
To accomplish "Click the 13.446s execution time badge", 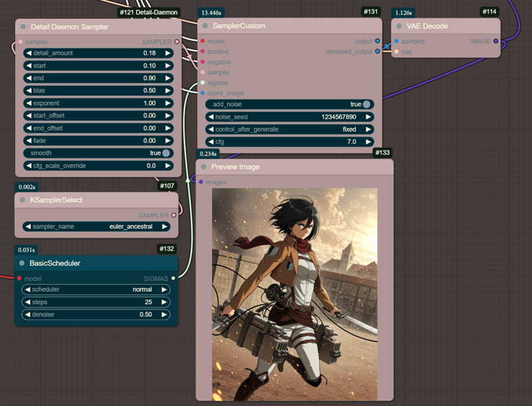I will pos(211,13).
